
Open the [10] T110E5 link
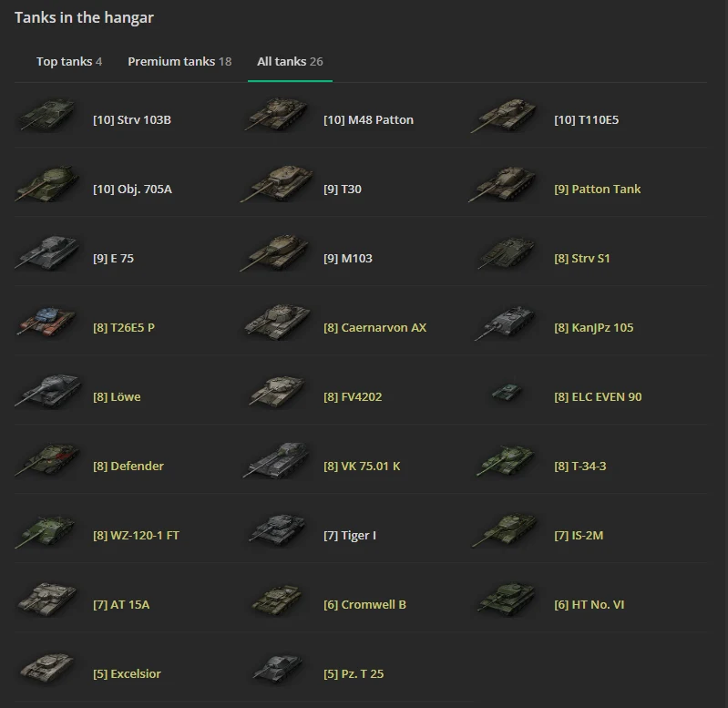tap(587, 119)
